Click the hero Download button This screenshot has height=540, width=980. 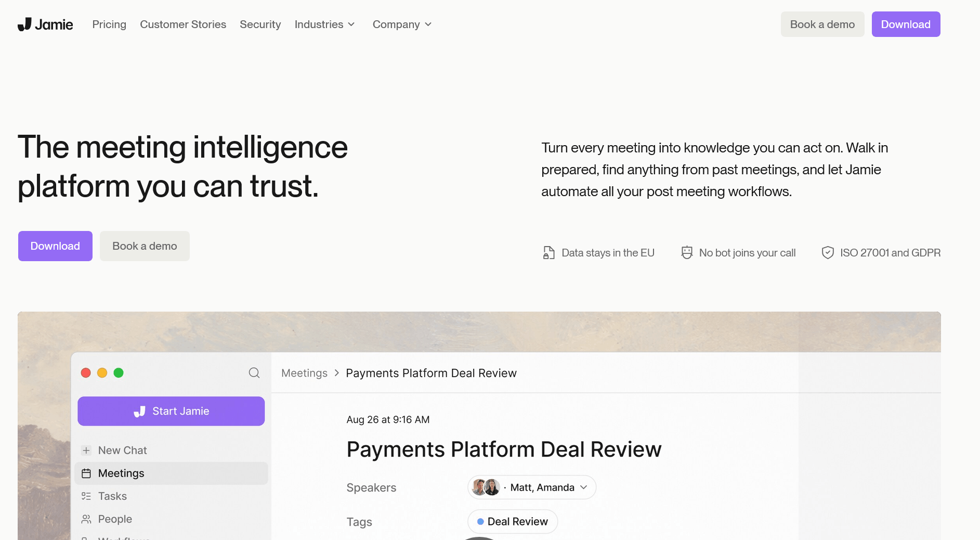(x=55, y=246)
